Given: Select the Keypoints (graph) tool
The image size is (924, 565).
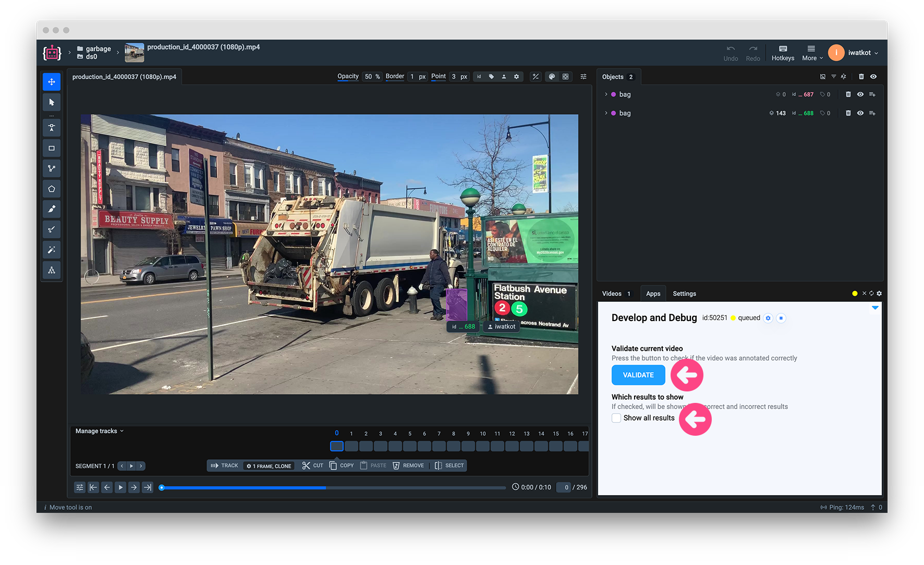Looking at the screenshot, I should 52,270.
